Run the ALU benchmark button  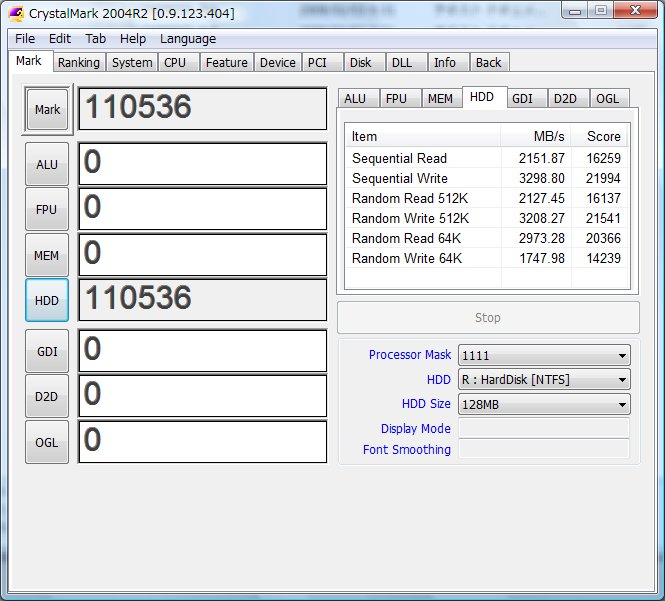click(x=47, y=164)
